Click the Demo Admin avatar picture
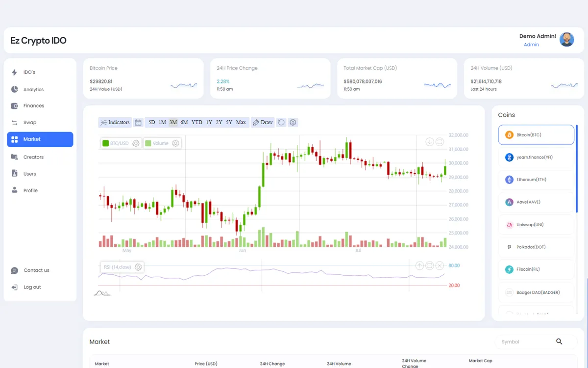Viewport: 588px width, 368px height. [x=567, y=40]
